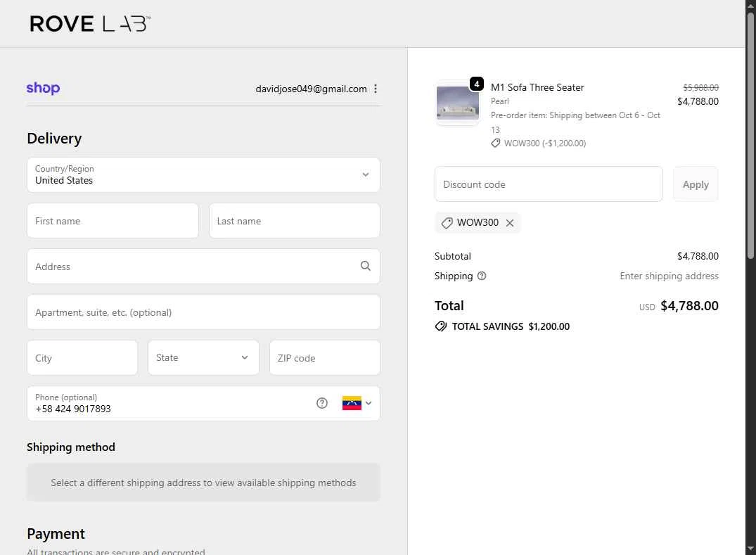The image size is (756, 555).
Task: Click the Subtotal amount $4,788.00
Action: pyautogui.click(x=698, y=256)
